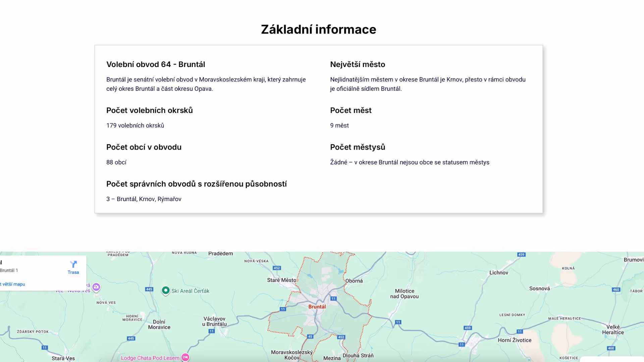Image resolution: width=644 pixels, height=362 pixels.
Task: Click the 459 route shield near Lichnov
Action: (521, 254)
